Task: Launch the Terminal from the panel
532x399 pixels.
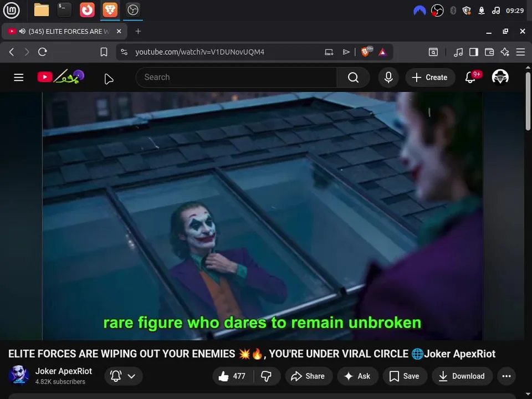Action: (x=64, y=10)
